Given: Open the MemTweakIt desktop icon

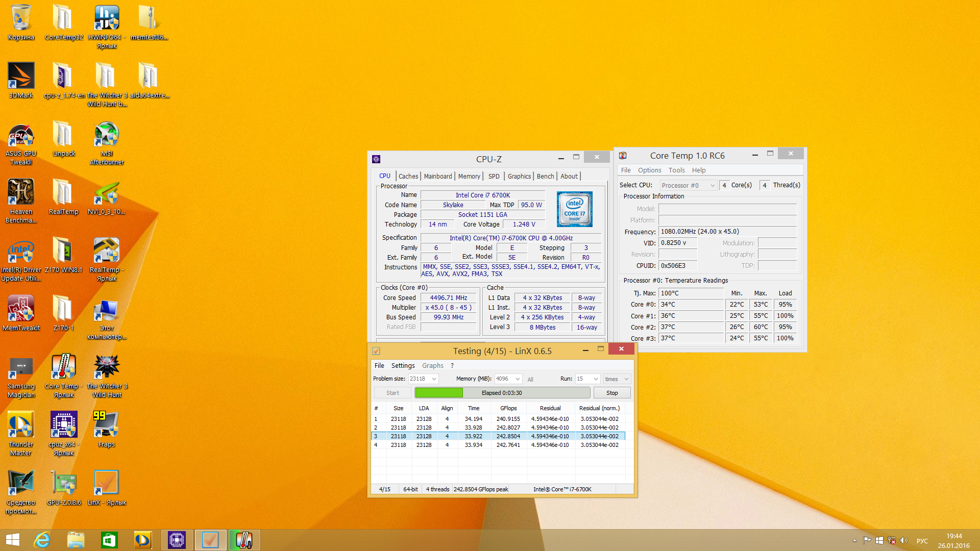Looking at the screenshot, I should tap(21, 309).
